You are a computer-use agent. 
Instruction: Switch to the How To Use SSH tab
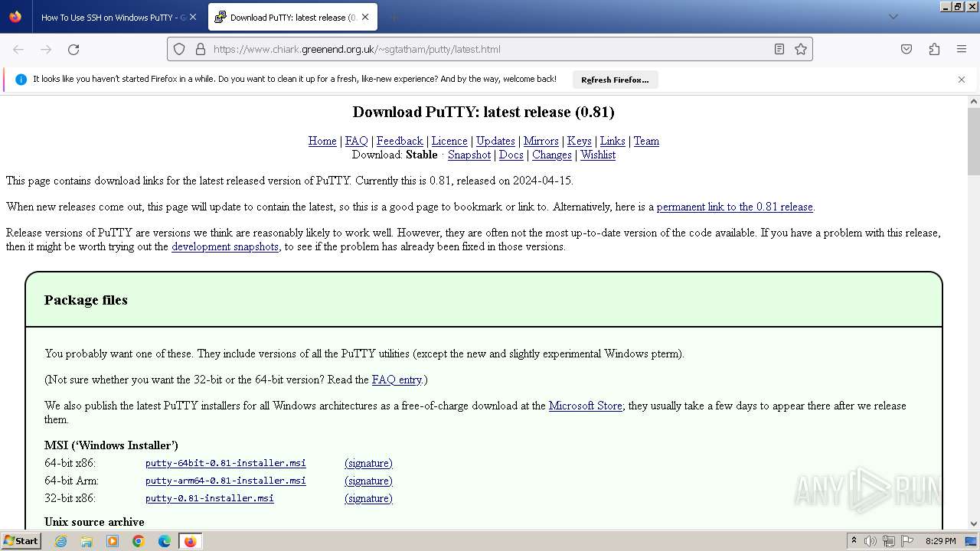[x=115, y=17]
